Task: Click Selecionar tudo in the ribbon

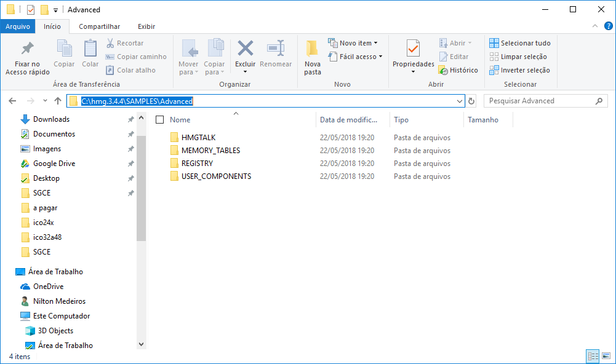Action: coord(520,43)
